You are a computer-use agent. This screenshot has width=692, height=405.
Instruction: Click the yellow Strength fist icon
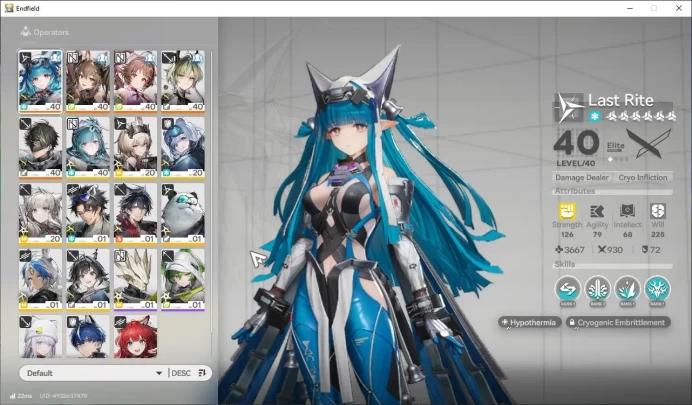point(567,211)
